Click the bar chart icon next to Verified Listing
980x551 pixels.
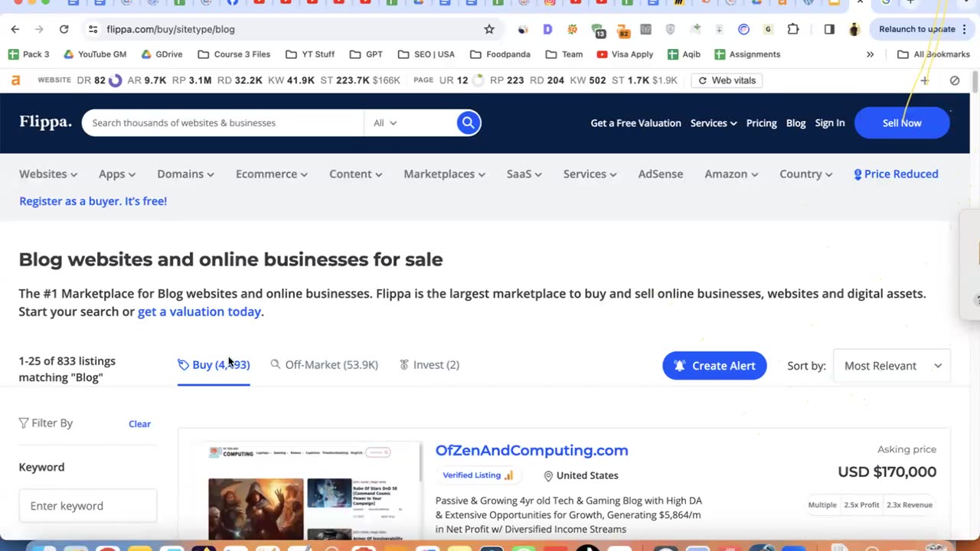pos(508,475)
